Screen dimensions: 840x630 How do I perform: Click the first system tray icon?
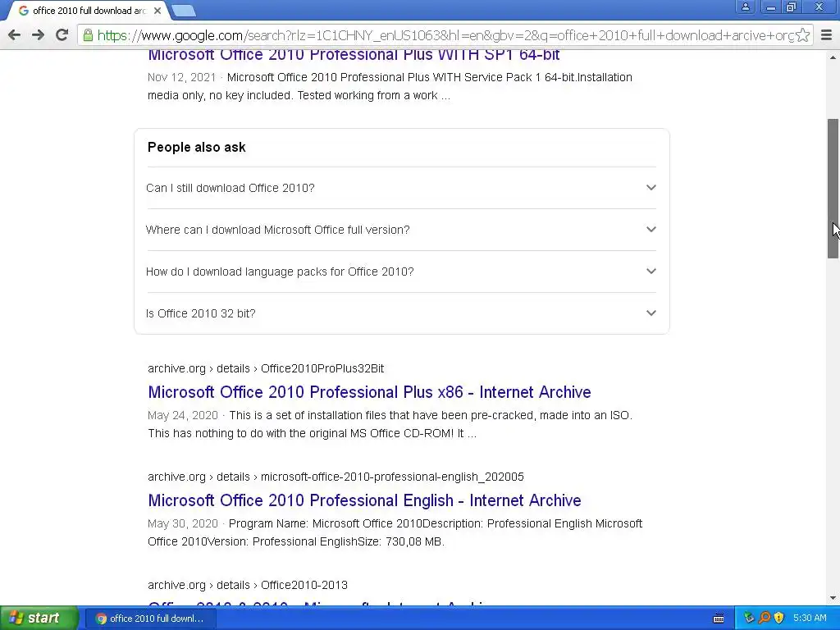[749, 619]
